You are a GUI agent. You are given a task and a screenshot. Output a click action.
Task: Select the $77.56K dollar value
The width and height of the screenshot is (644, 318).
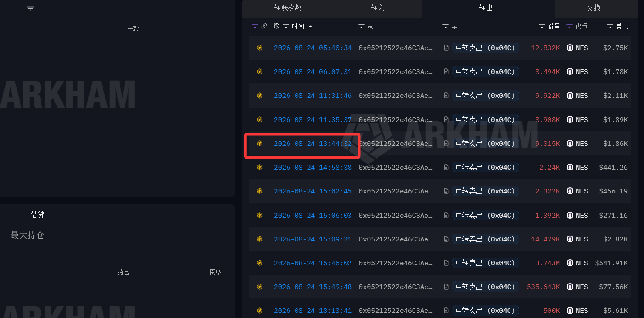[613, 287]
